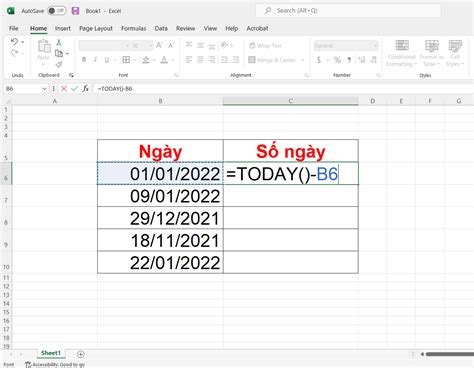Open the font size dropdown

[x=150, y=45]
